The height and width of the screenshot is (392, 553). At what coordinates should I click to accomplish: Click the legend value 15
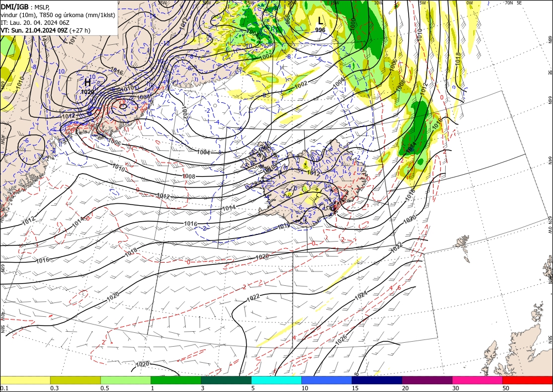pyautogui.click(x=355, y=388)
